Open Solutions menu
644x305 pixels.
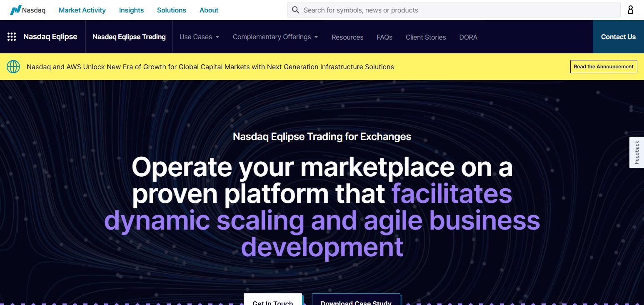coord(172,10)
